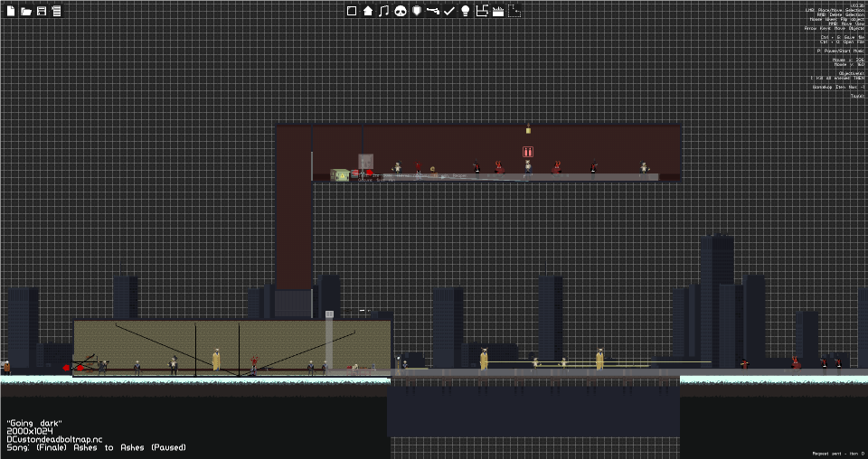The image size is (868, 459).
Task: Select the rightmost skeleton enemy in upper room
Action: tap(643, 168)
